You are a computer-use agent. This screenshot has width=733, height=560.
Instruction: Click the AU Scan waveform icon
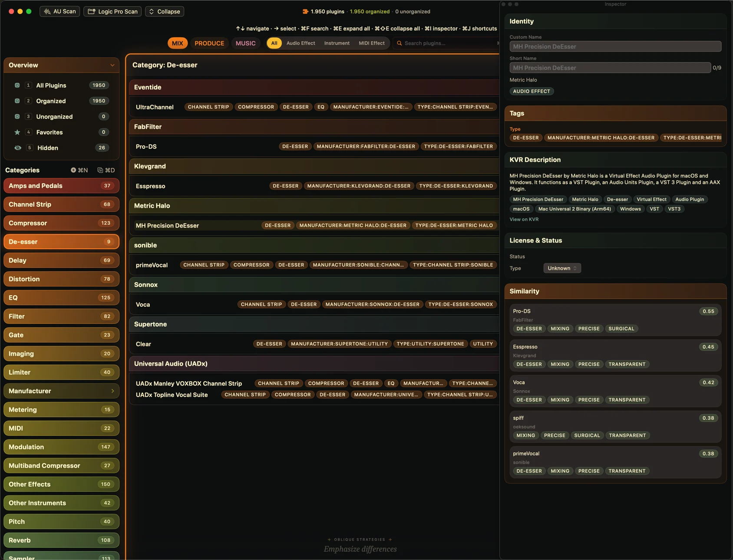click(x=47, y=11)
